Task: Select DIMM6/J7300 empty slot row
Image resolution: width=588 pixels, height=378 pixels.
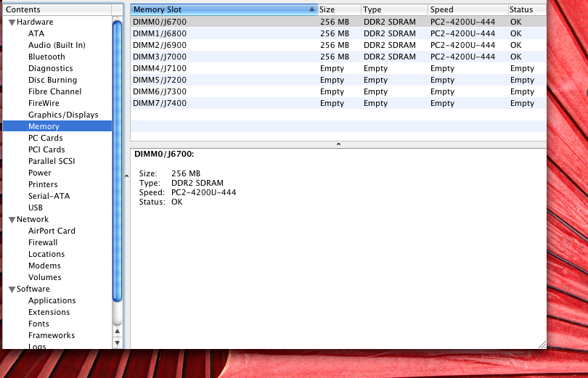Action: (x=338, y=91)
